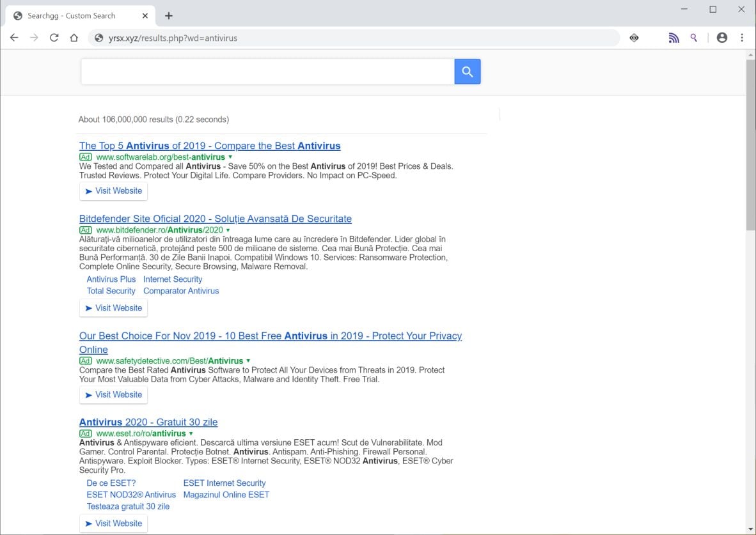
Task: Click the www.eset.ro/ro/antivirus URL text
Action: tap(141, 433)
